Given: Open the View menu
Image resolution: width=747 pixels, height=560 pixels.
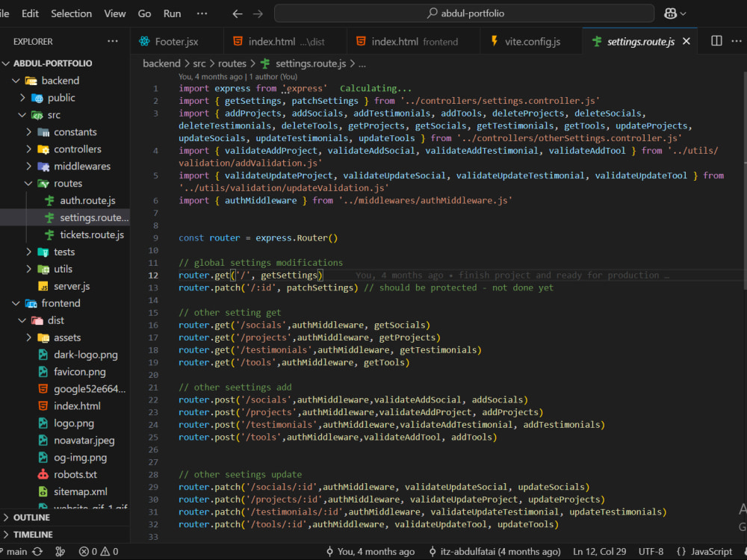Looking at the screenshot, I should click(115, 13).
